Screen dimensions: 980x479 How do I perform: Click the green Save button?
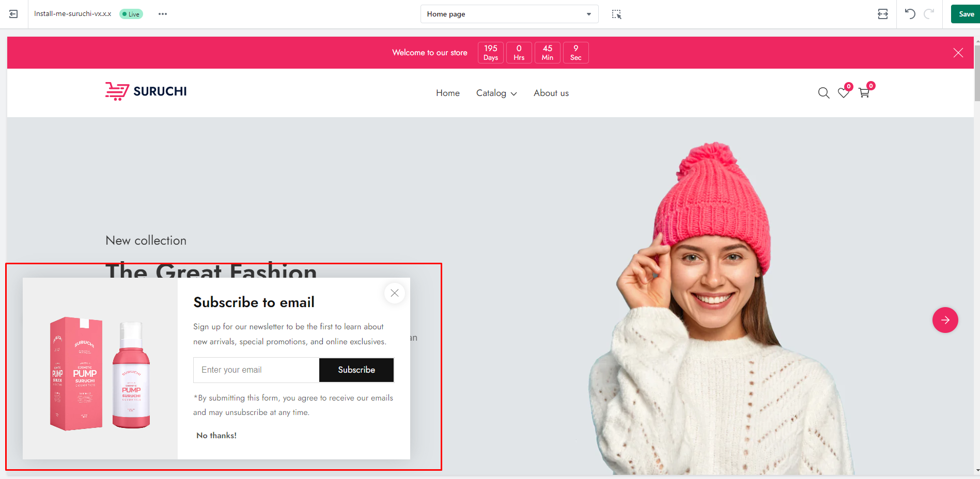tap(966, 14)
